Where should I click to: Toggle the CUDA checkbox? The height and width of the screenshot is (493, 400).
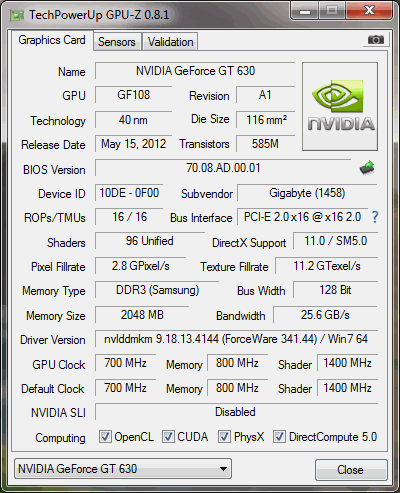click(168, 436)
